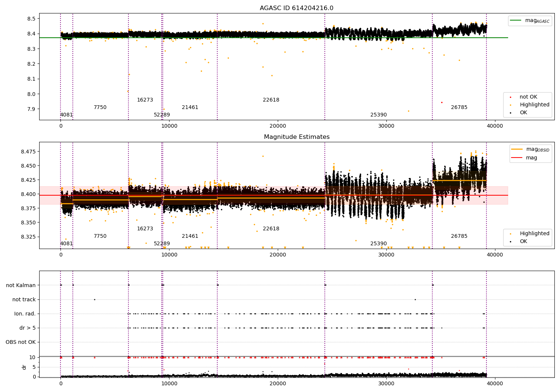Click the 'Ion. rad.' axis label
Screen dimensions: 560x392
[25, 314]
